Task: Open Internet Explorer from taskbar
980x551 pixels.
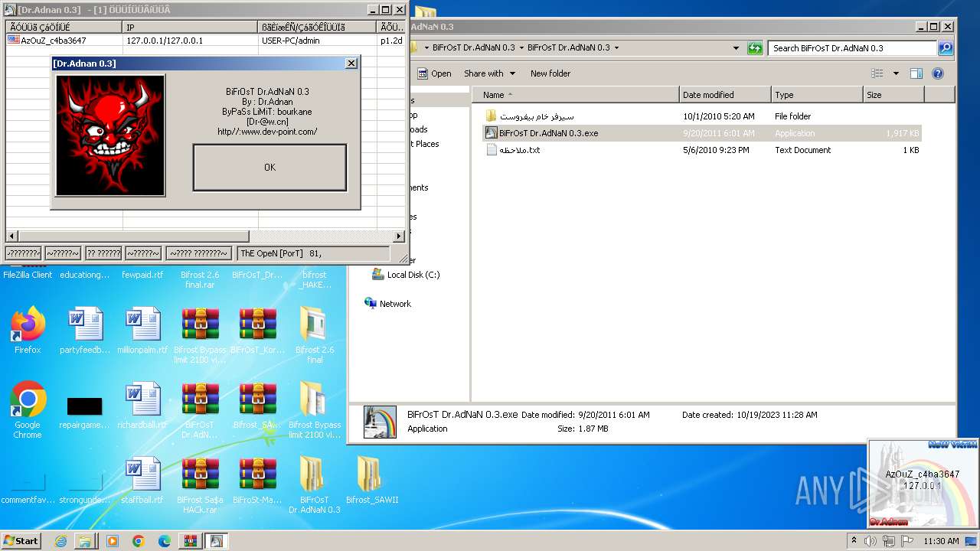Action: coord(60,541)
